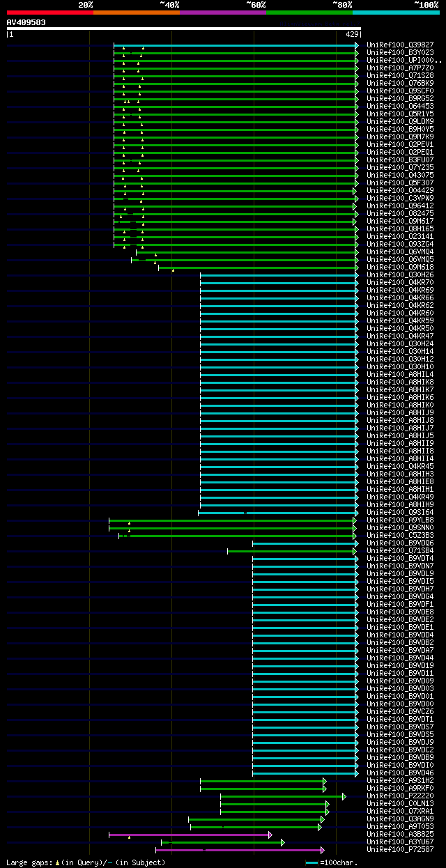The width and height of the screenshot is (446, 868).
Task: Click hit label UniRef100_A3YU67
Action: coord(400,842)
